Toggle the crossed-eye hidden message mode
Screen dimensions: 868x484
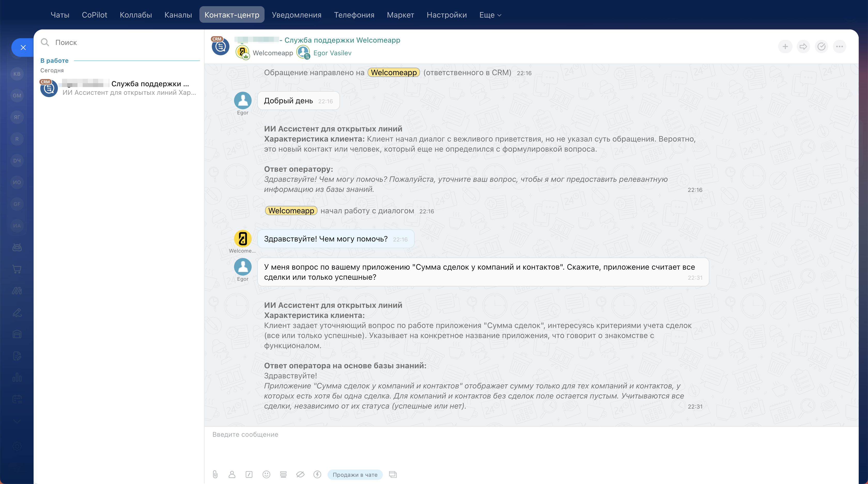point(300,474)
